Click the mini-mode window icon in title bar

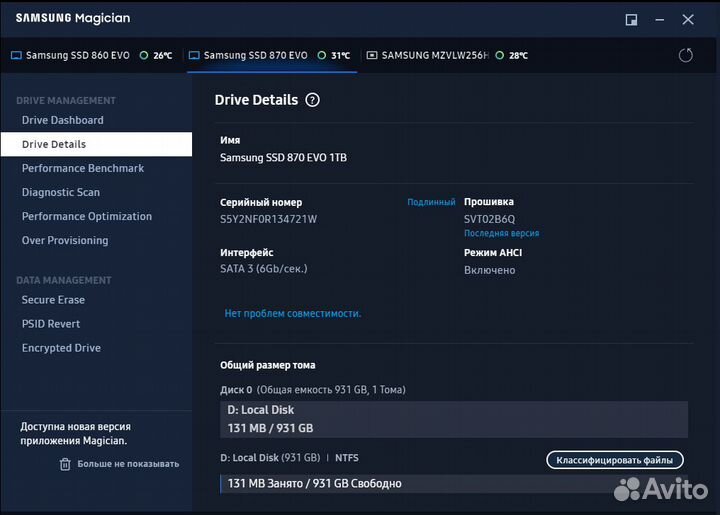pos(631,20)
